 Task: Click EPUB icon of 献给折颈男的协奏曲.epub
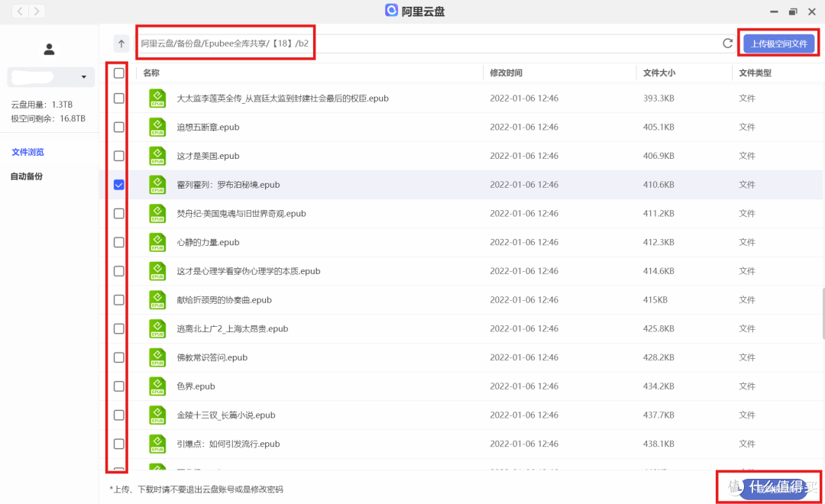click(x=157, y=300)
